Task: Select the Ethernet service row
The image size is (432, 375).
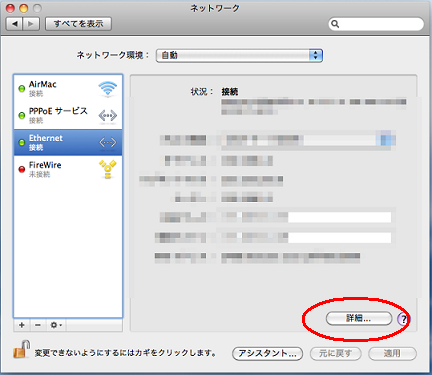Action: (x=68, y=143)
